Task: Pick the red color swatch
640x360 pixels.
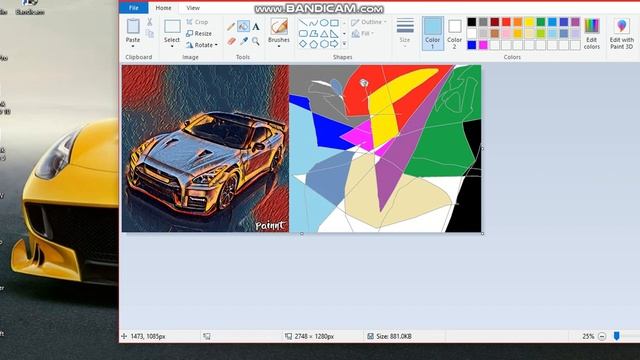Action: tap(506, 22)
